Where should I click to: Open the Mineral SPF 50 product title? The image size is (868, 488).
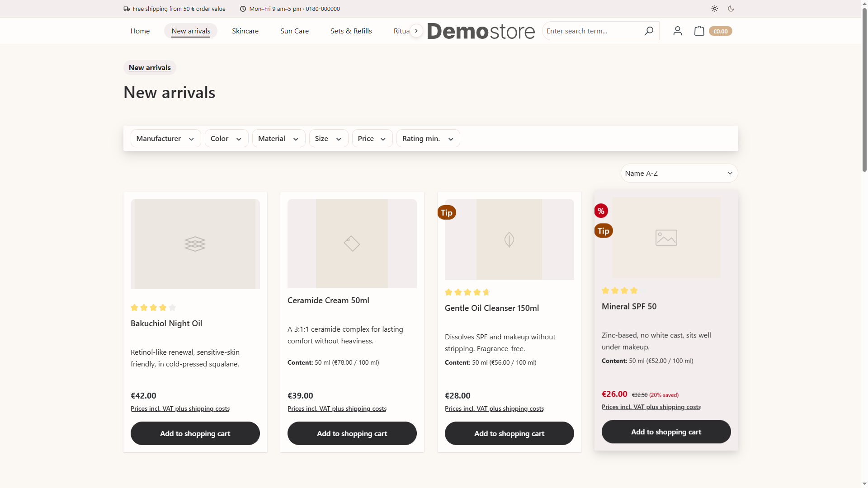pos(629,306)
